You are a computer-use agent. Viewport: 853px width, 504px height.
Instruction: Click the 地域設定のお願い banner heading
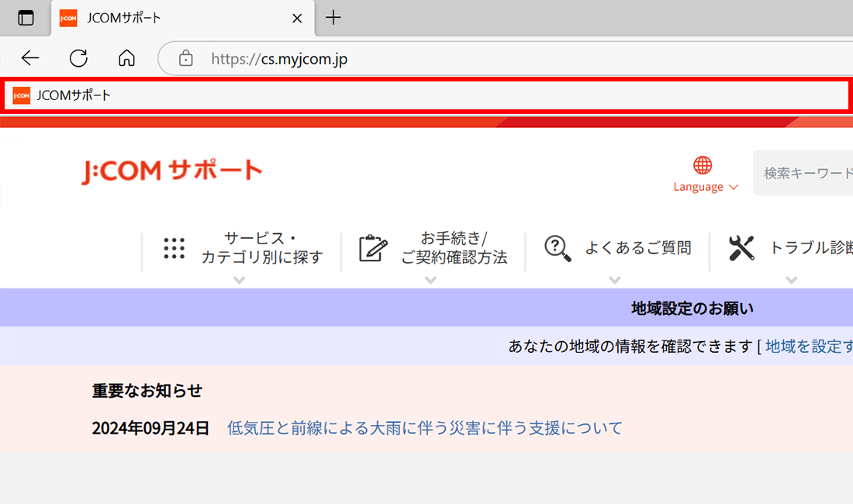[x=692, y=309]
